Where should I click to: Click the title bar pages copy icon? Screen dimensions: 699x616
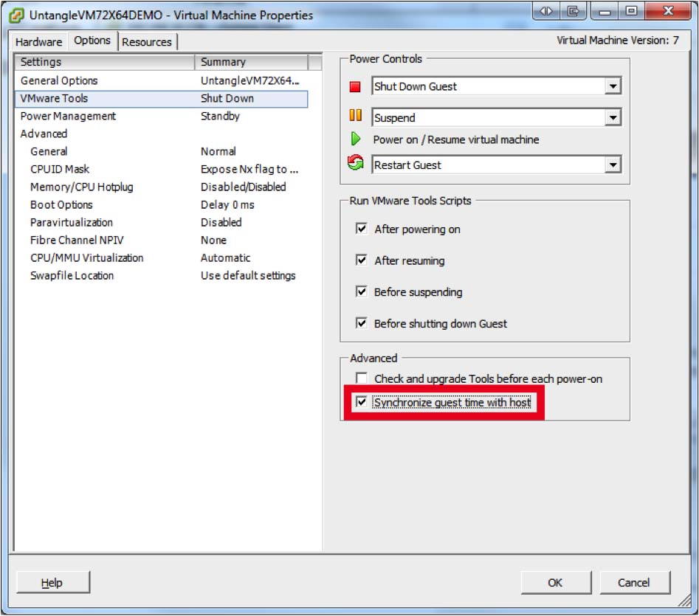(574, 10)
